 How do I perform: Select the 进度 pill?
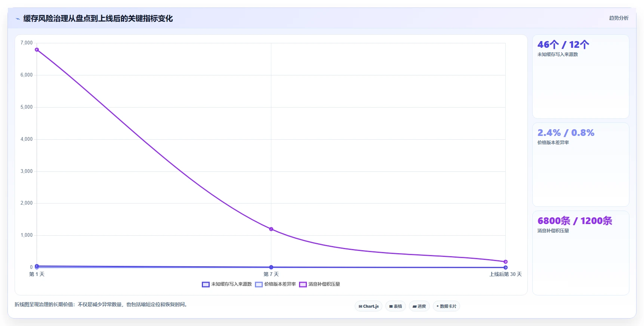pyautogui.click(x=419, y=306)
